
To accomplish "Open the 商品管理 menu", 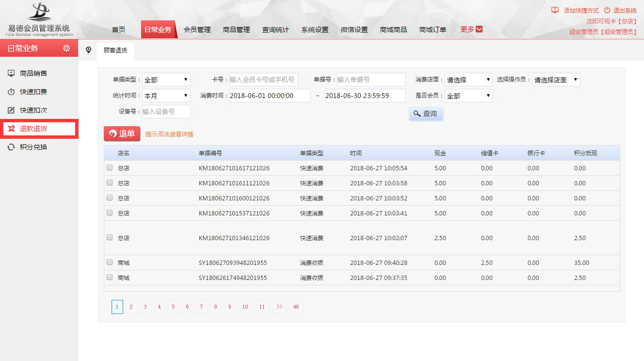I will tap(237, 30).
